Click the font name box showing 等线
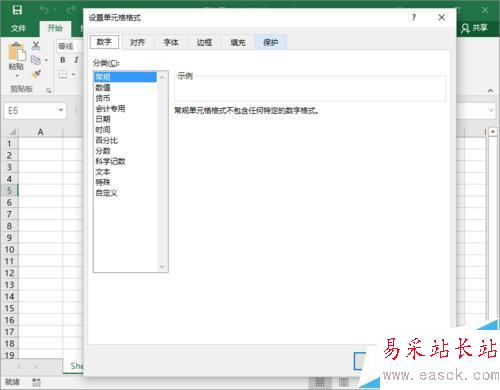This screenshot has width=500, height=390. tap(69, 46)
